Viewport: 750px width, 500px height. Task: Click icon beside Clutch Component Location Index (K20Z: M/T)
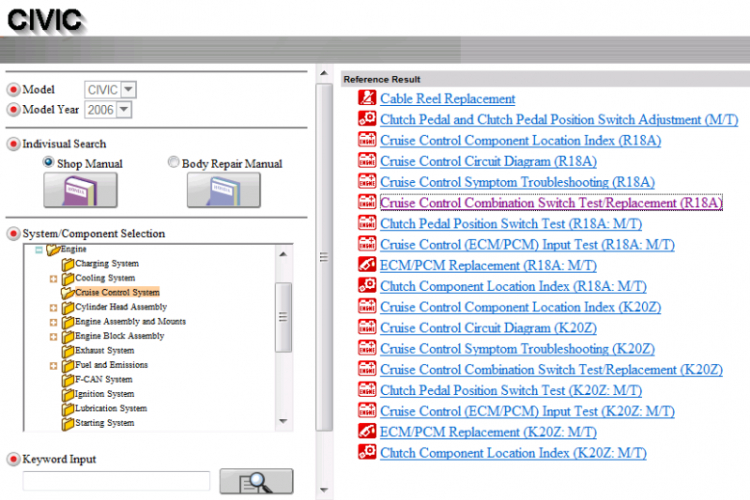[x=367, y=452]
